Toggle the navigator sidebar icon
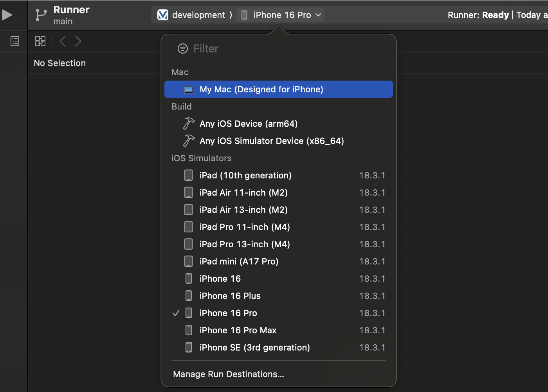Viewport: 548px width, 392px height. (x=15, y=41)
